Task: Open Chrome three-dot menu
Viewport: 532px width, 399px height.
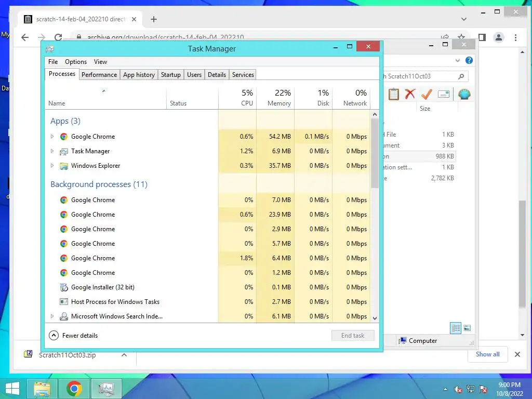Action: point(515,37)
